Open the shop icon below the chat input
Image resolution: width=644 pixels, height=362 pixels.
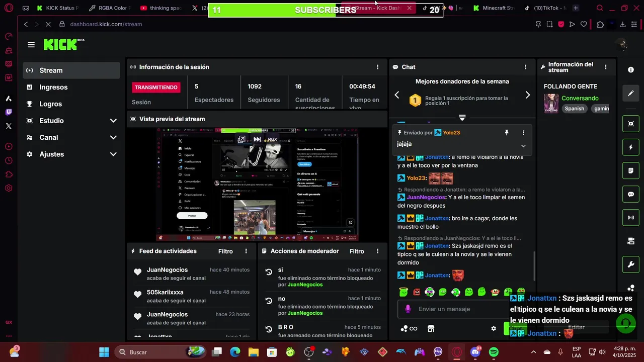[431, 328]
